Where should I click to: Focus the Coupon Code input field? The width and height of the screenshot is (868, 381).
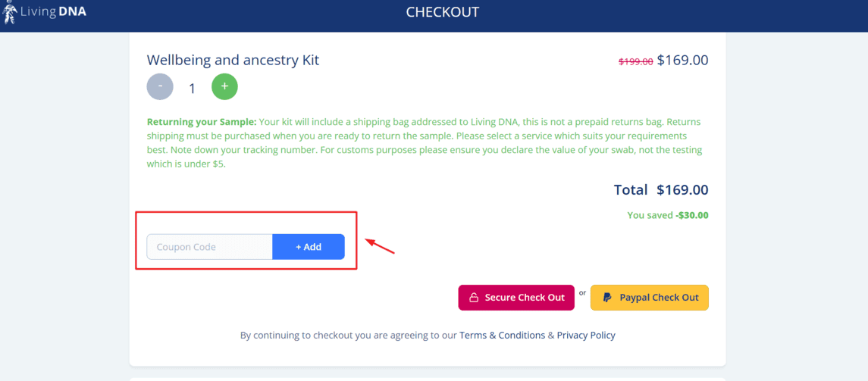[x=209, y=247]
